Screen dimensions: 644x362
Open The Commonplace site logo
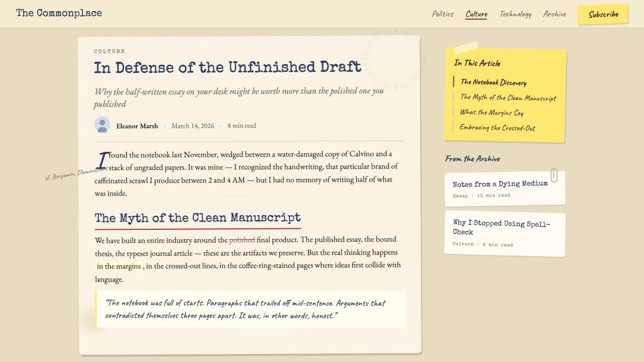pos(59,13)
